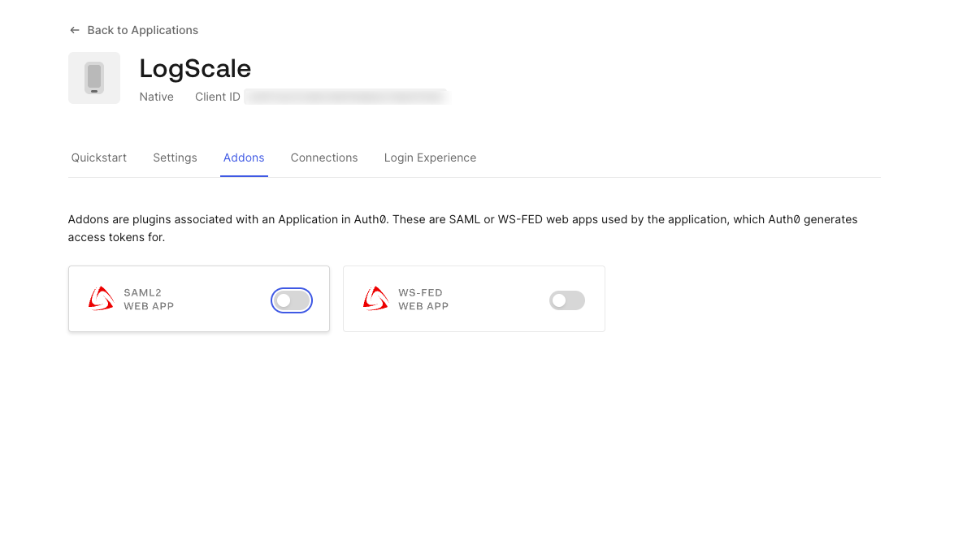Click the LogScale application title

pyautogui.click(x=195, y=68)
